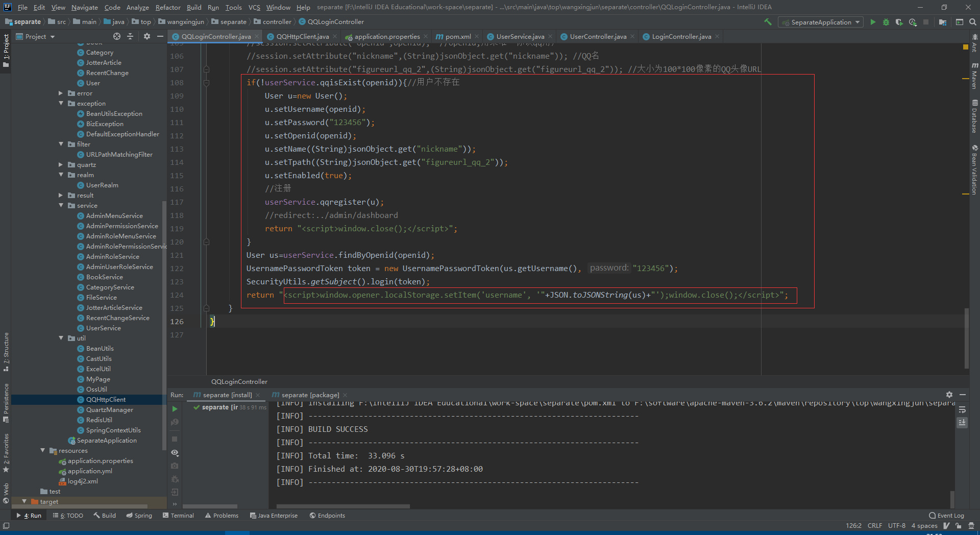Open the Database side tool window

(x=974, y=116)
